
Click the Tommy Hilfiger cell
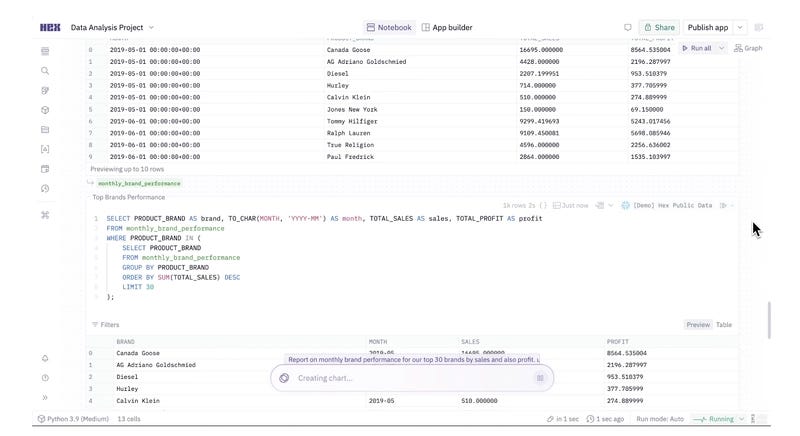352,121
